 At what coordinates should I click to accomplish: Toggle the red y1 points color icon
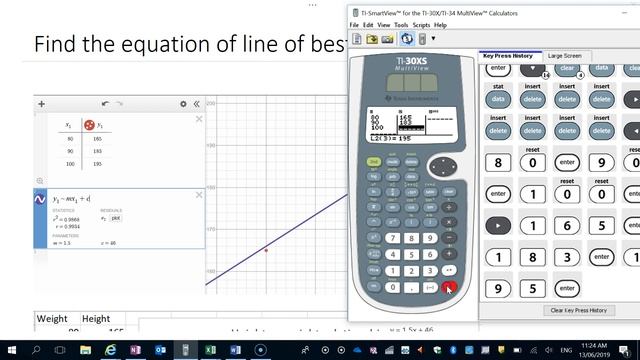tap(89, 125)
